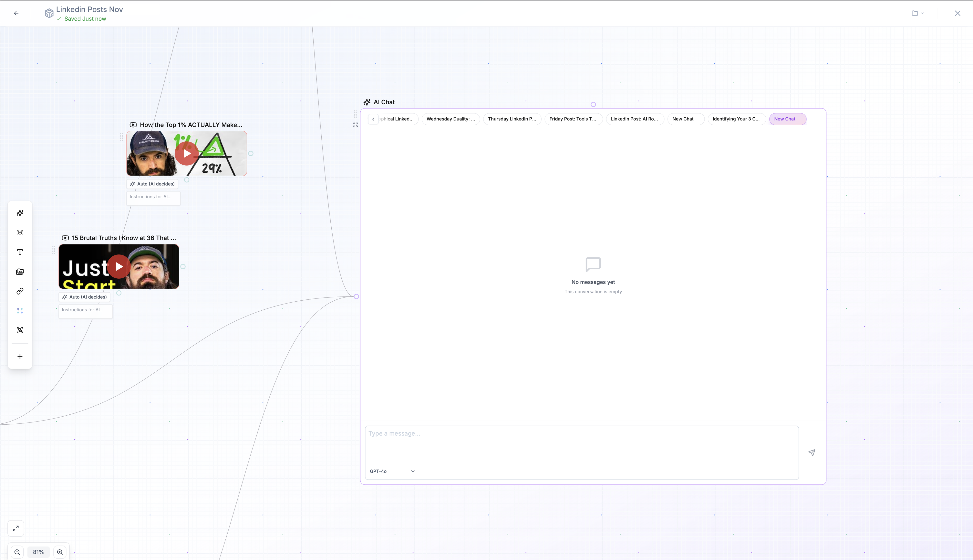Viewport: 973px width, 560px height.
Task: Play the 15 Brutal Truths video thumbnail
Action: pyautogui.click(x=118, y=266)
